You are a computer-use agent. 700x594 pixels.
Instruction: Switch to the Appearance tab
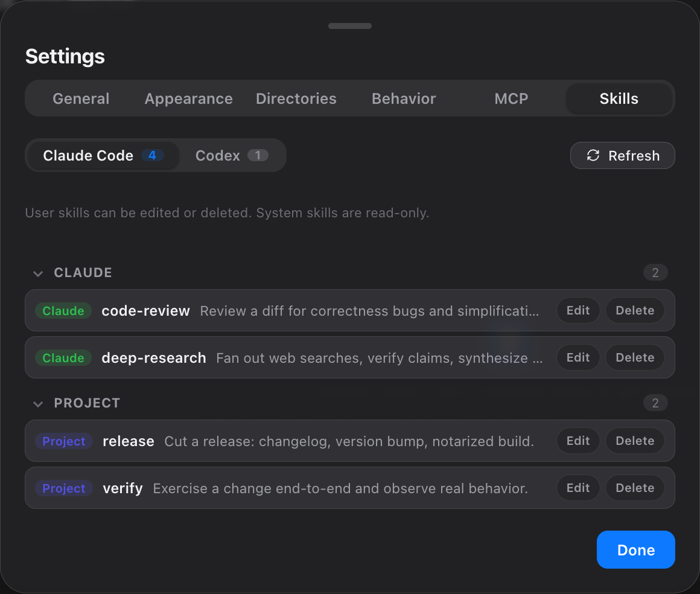pyautogui.click(x=188, y=99)
